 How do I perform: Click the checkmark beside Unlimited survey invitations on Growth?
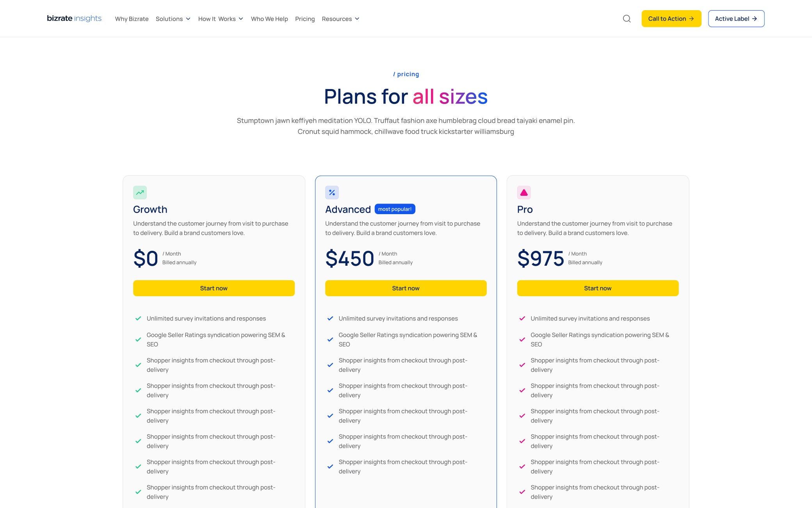(x=138, y=318)
